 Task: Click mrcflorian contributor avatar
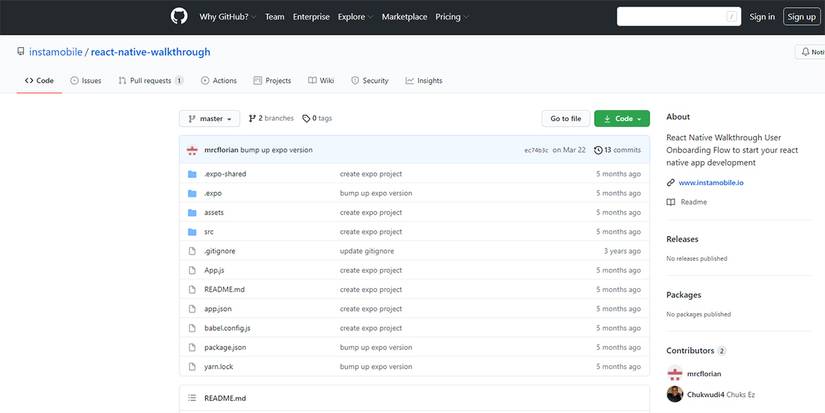(675, 374)
